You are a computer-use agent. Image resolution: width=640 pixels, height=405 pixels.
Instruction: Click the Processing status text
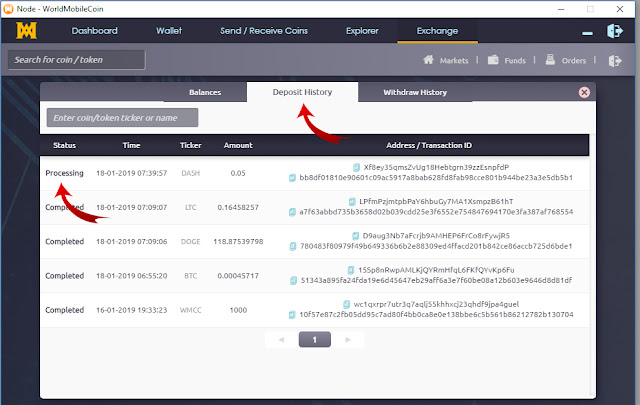point(64,173)
